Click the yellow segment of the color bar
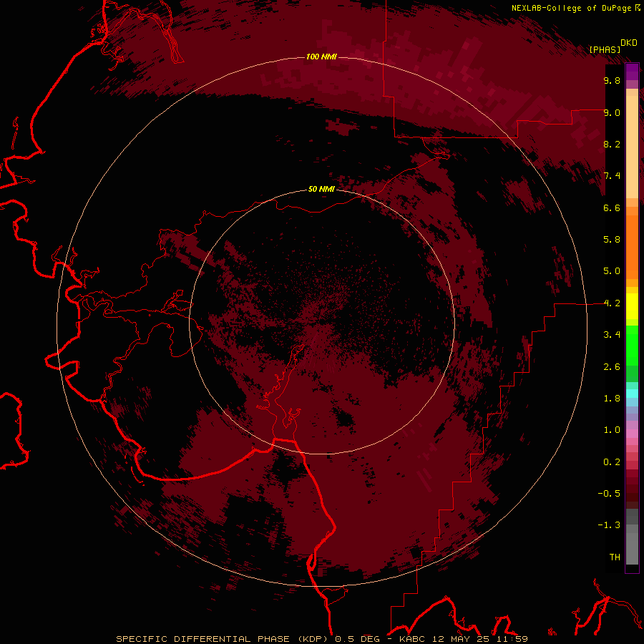This screenshot has height=644, width=644. tap(632, 306)
